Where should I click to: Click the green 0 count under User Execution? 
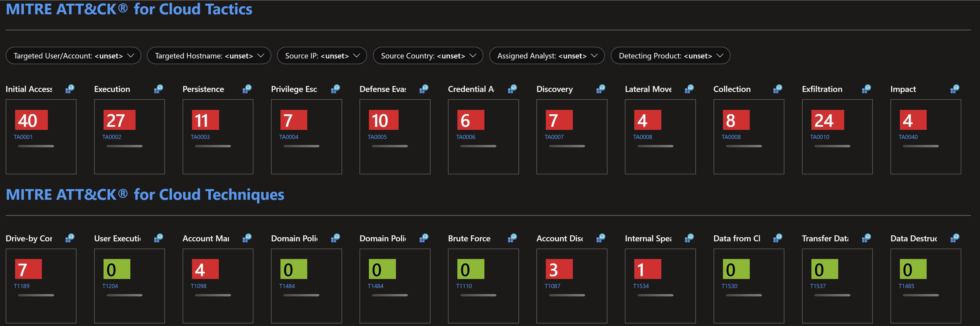tap(116, 269)
